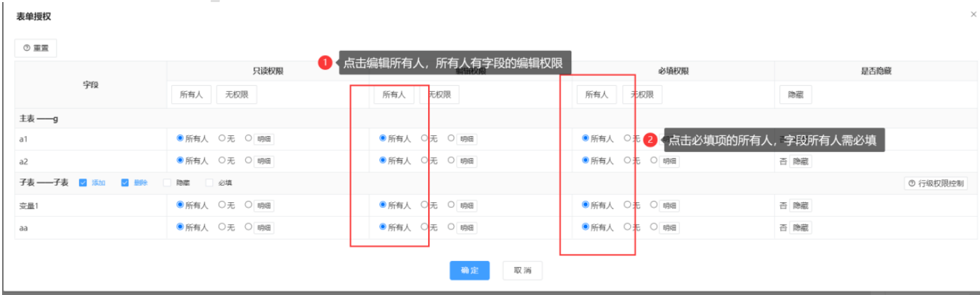
Task: Enable the 隐藏 checkbox for 子表
Action: tap(167, 183)
